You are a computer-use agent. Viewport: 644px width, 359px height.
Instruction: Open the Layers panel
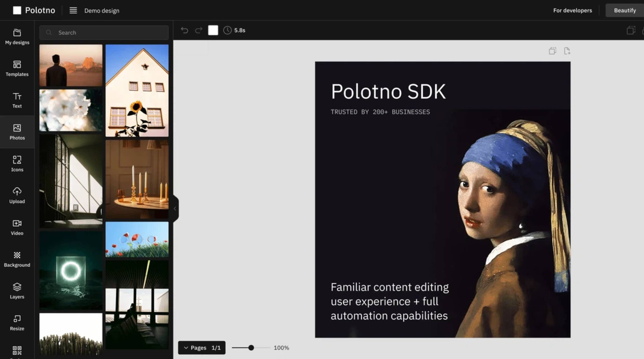[x=17, y=291]
